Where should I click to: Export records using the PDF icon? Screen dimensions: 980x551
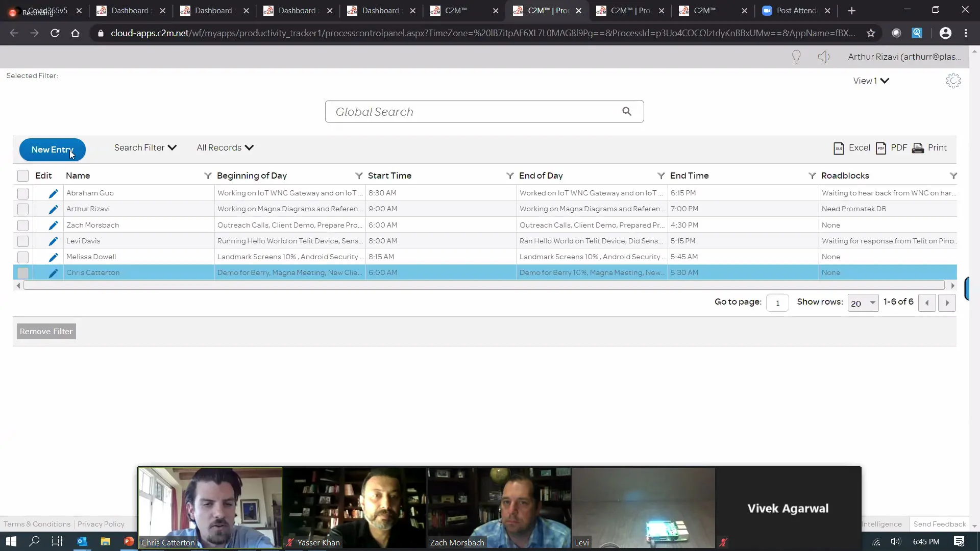click(x=881, y=148)
